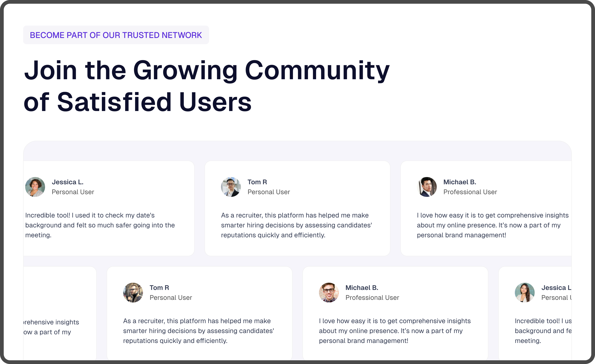Viewport: 595px width, 364px height.
Task: Click the top-row recruiter testimonial text by Tom R
Action: [296, 225]
